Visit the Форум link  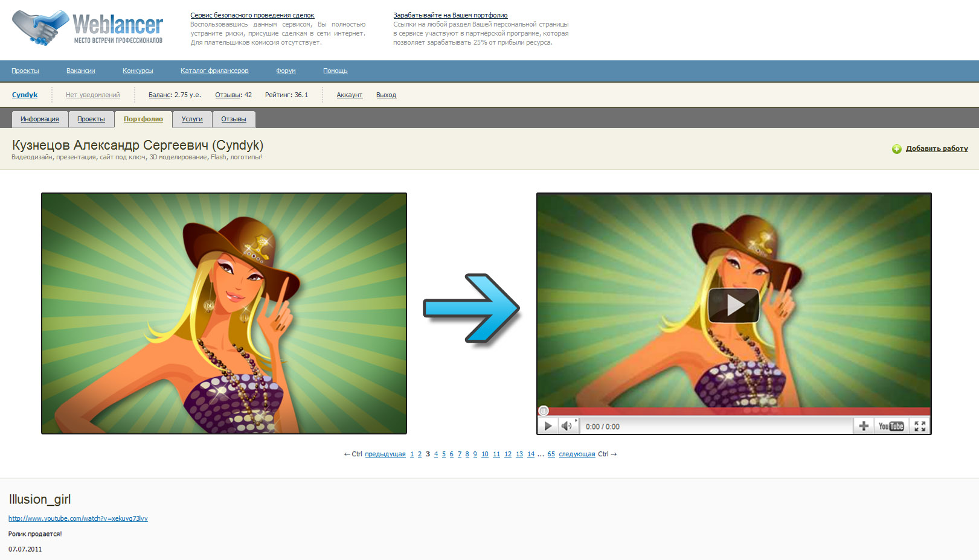click(x=286, y=71)
